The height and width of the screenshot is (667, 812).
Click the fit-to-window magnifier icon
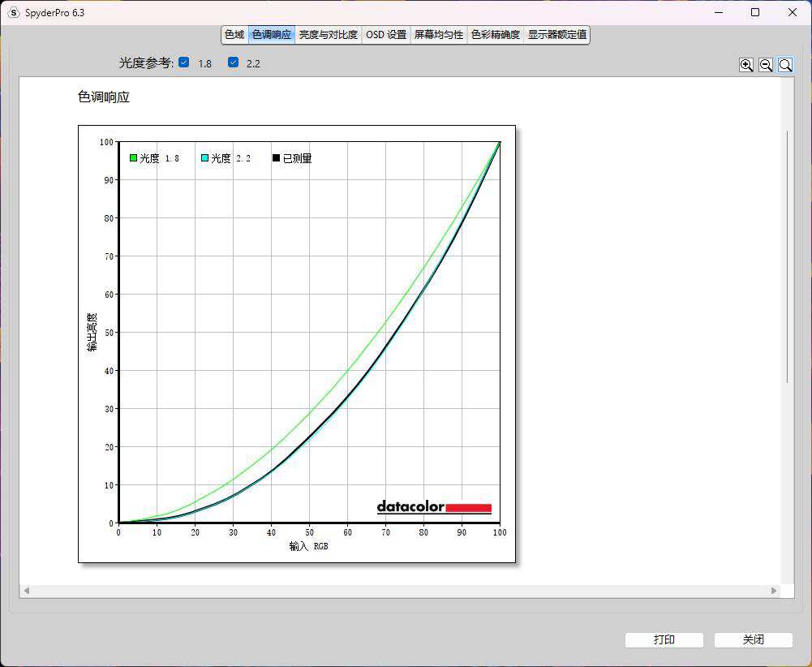(785, 65)
